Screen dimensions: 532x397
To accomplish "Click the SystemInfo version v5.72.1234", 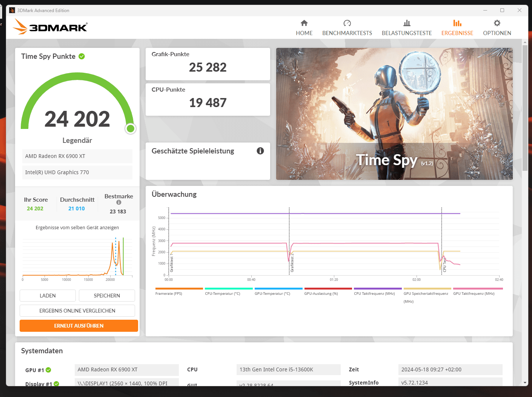I will [451, 382].
